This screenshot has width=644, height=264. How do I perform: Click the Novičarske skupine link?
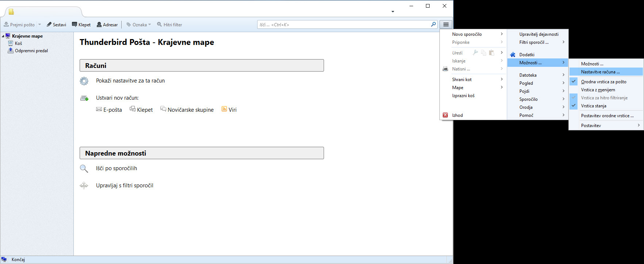191,110
